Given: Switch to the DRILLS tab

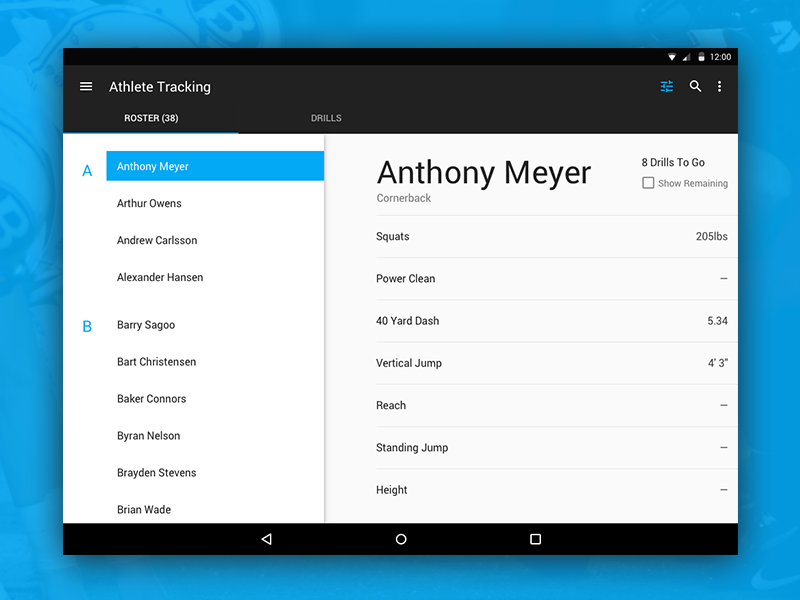Looking at the screenshot, I should pyautogui.click(x=326, y=117).
